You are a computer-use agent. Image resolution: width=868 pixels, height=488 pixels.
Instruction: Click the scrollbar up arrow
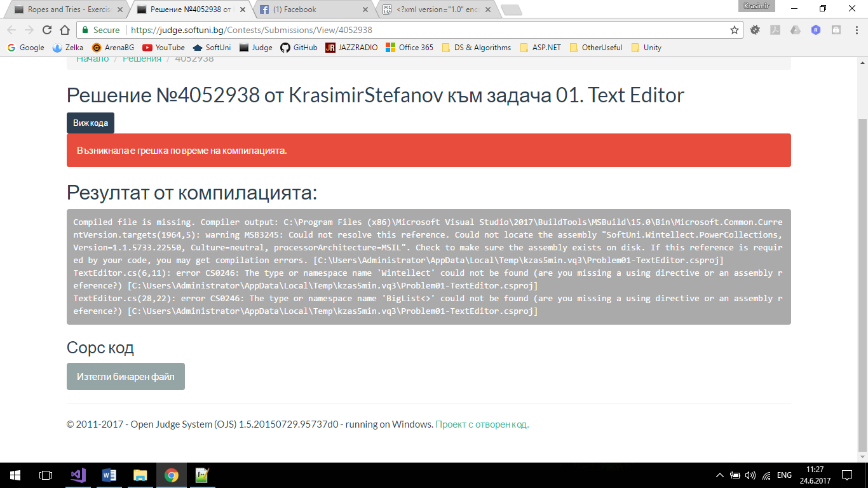[862, 62]
